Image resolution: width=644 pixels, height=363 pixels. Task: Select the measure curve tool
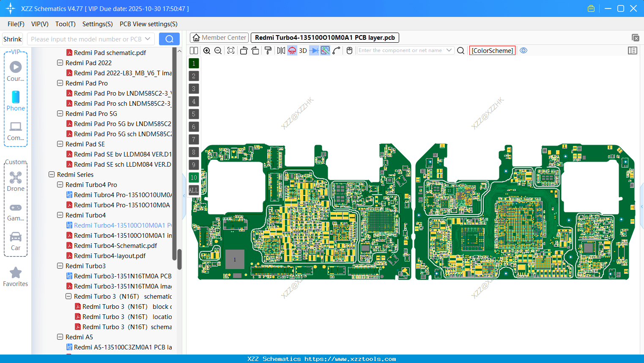[337, 50]
